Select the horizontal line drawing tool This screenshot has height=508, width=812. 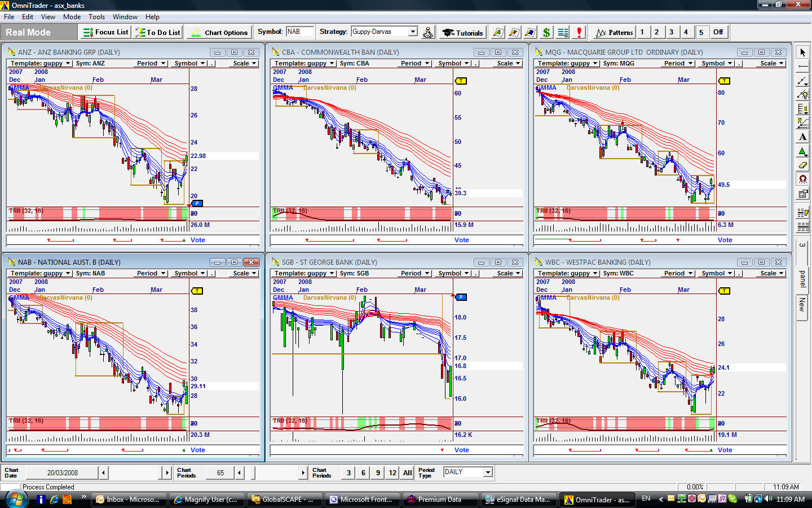[802, 67]
